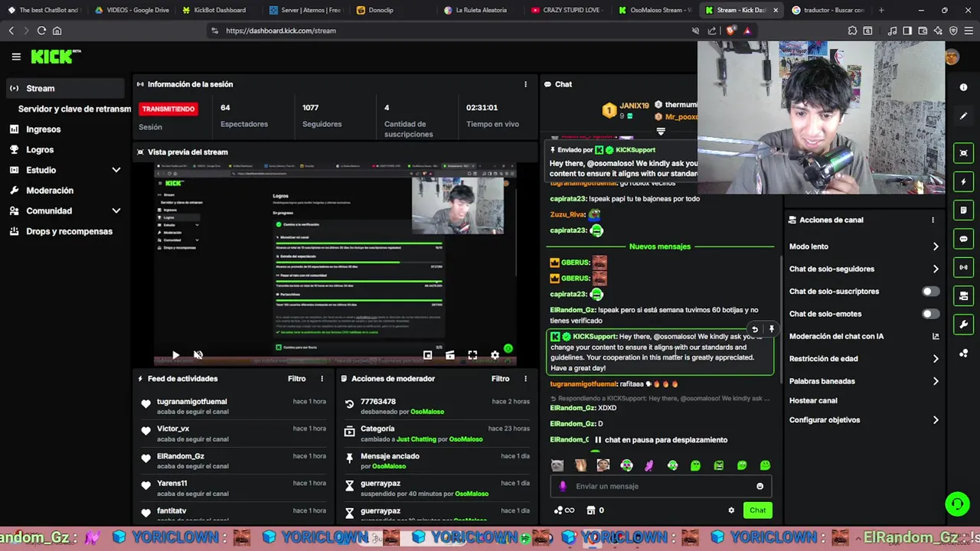The image size is (980, 551).
Task: Expand Modo lento options
Action: coord(936,246)
